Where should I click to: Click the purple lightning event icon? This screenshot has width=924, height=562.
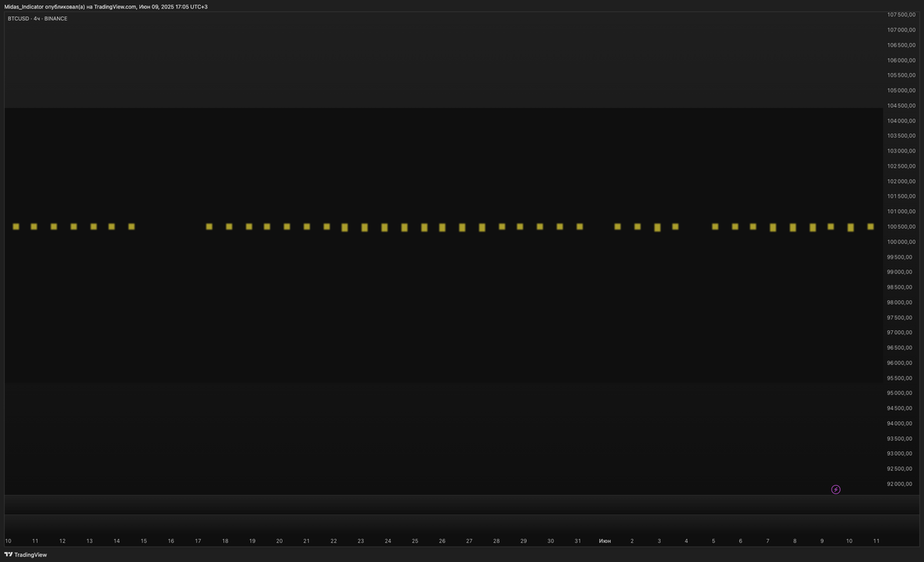tap(835, 490)
